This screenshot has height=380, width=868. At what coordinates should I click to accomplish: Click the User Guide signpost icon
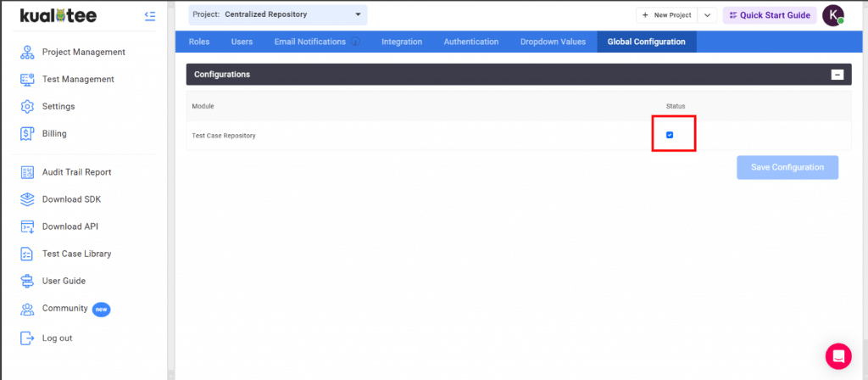click(27, 281)
